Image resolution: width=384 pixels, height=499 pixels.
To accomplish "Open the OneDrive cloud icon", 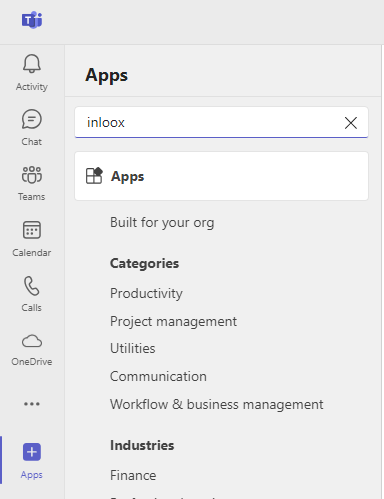I will (x=32, y=341).
